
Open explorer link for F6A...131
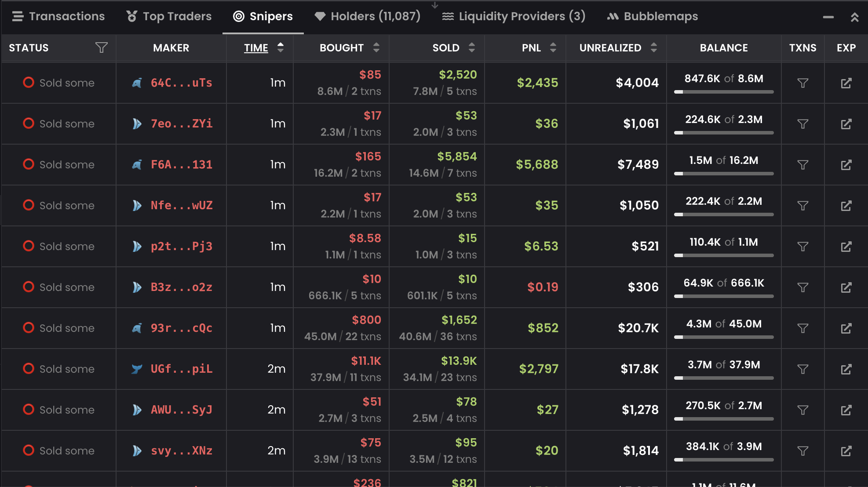pos(846,165)
